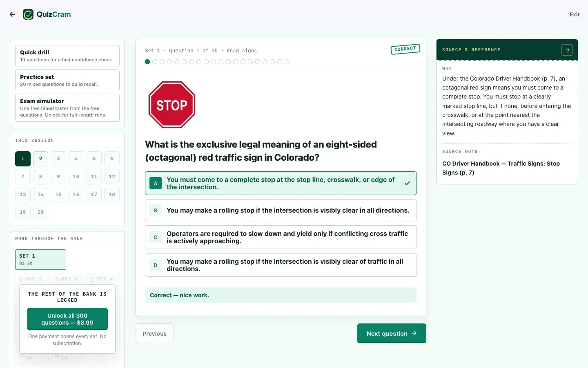This screenshot has width=588, height=368.
Task: Click the checkmark on answer A
Action: 407,183
